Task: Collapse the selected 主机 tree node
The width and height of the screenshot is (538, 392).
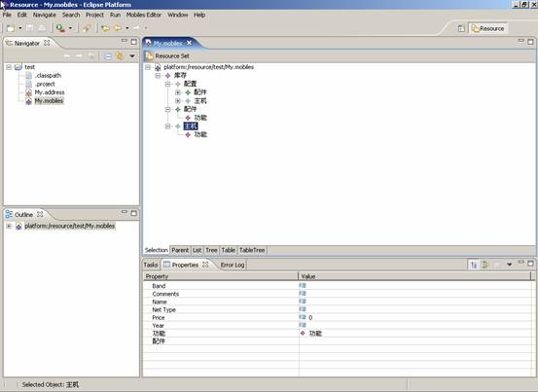Action: (167, 126)
